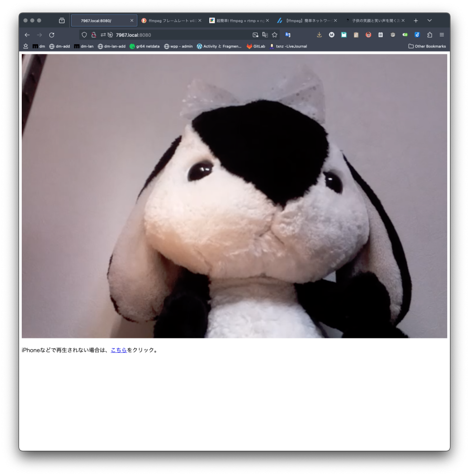Open the GitLab bookmark
The height and width of the screenshot is (476, 469).
point(256,46)
